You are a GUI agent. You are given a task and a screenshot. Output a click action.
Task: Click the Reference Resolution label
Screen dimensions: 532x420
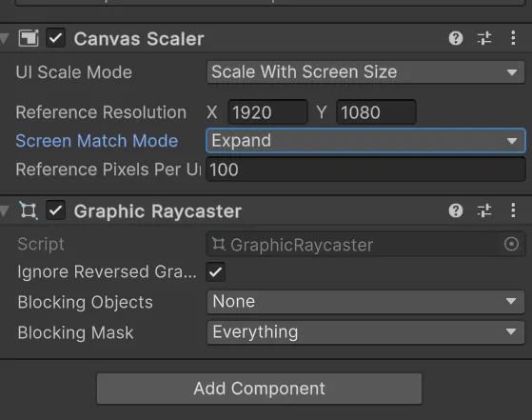(101, 112)
